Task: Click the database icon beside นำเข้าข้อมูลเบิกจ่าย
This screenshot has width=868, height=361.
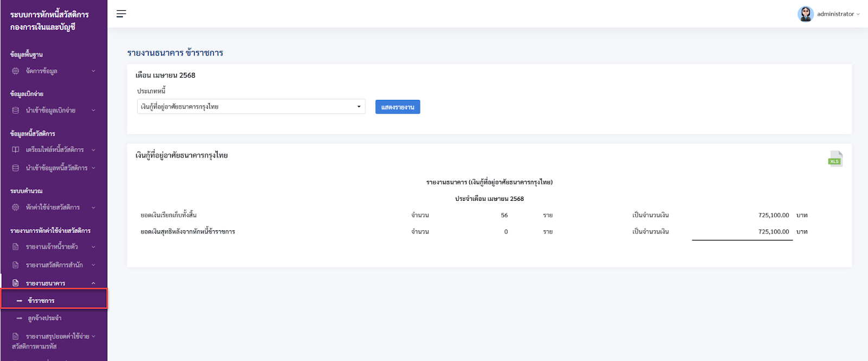Action: 16,110
